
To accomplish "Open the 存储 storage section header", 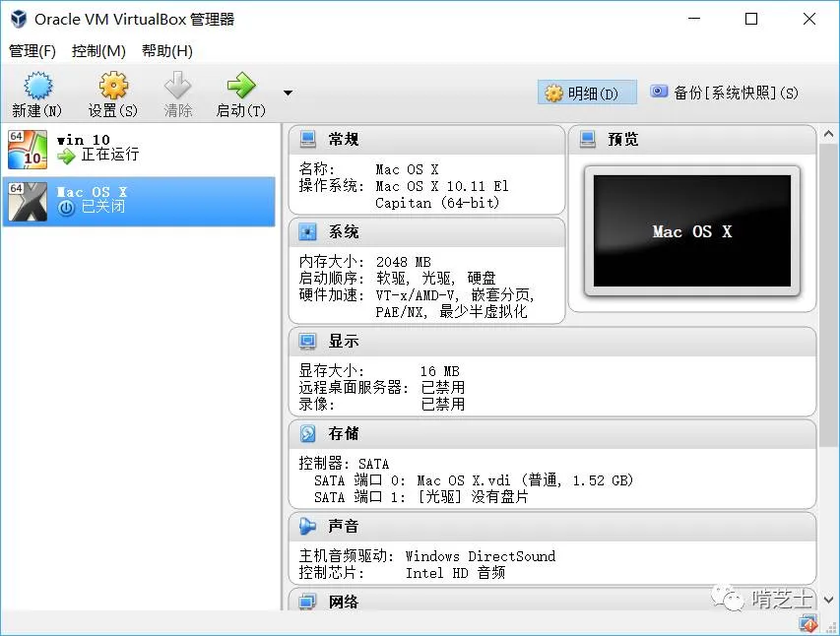I will point(552,434).
